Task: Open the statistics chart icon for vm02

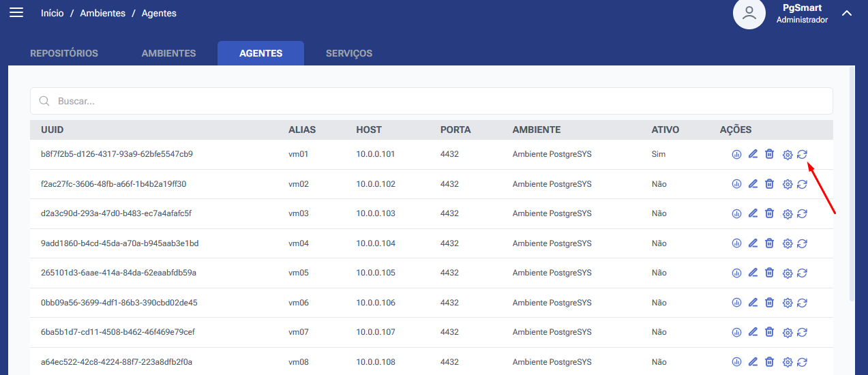Action: (x=736, y=184)
